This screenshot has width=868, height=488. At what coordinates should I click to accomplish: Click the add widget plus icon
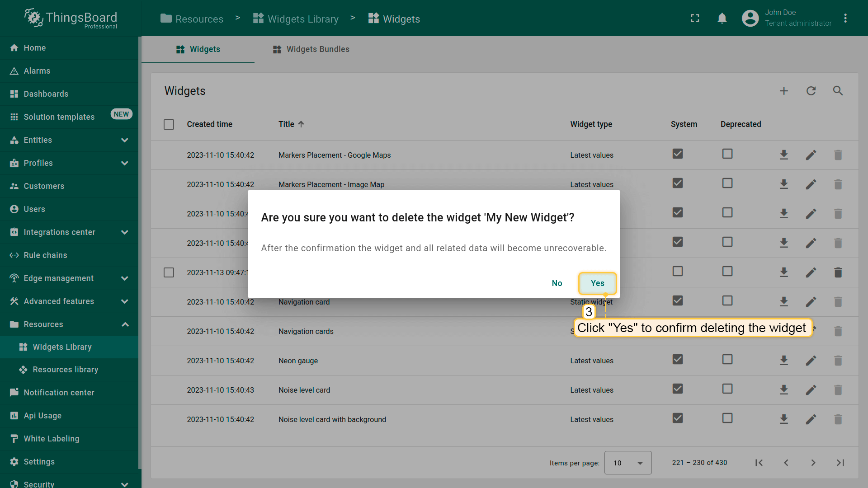784,91
